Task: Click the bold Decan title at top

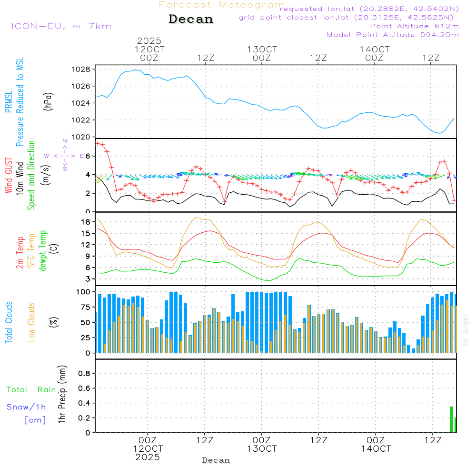Action: coord(191,20)
